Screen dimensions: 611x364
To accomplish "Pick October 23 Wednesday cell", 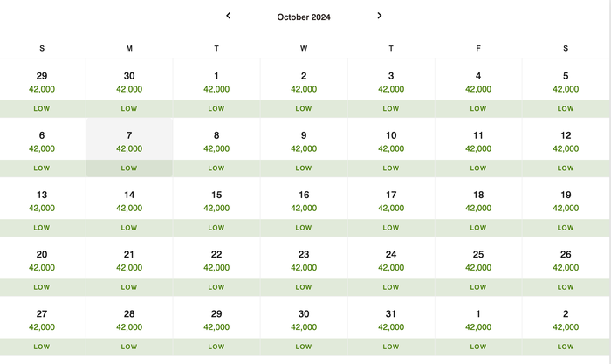I will point(304,266).
